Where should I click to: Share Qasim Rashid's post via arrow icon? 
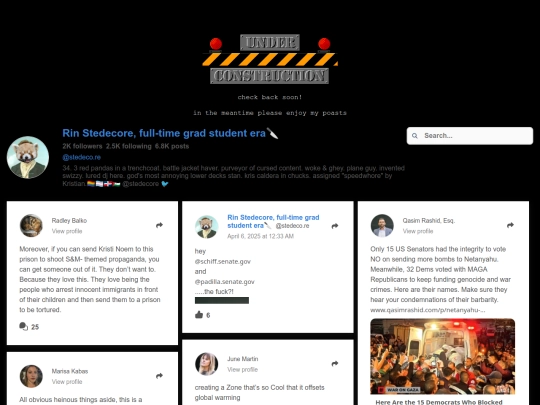pos(510,225)
